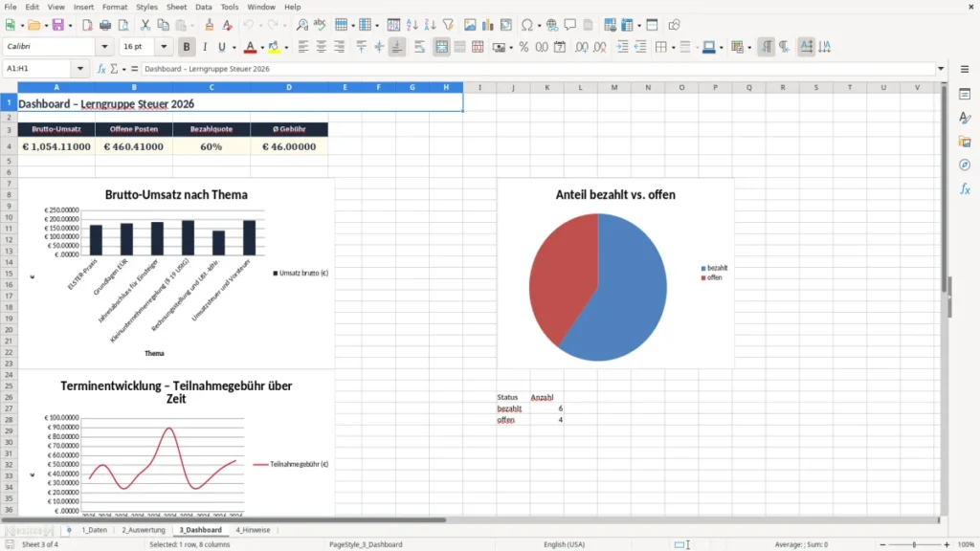The height and width of the screenshot is (551, 980).
Task: Click the Export as PDF icon
Action: [x=87, y=25]
